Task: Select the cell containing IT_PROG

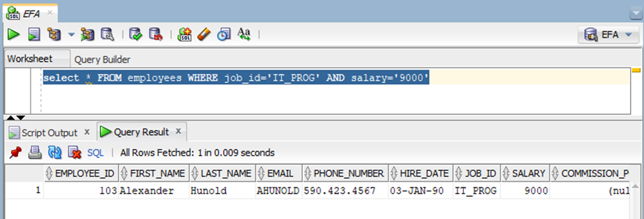Action: pyautogui.click(x=477, y=190)
